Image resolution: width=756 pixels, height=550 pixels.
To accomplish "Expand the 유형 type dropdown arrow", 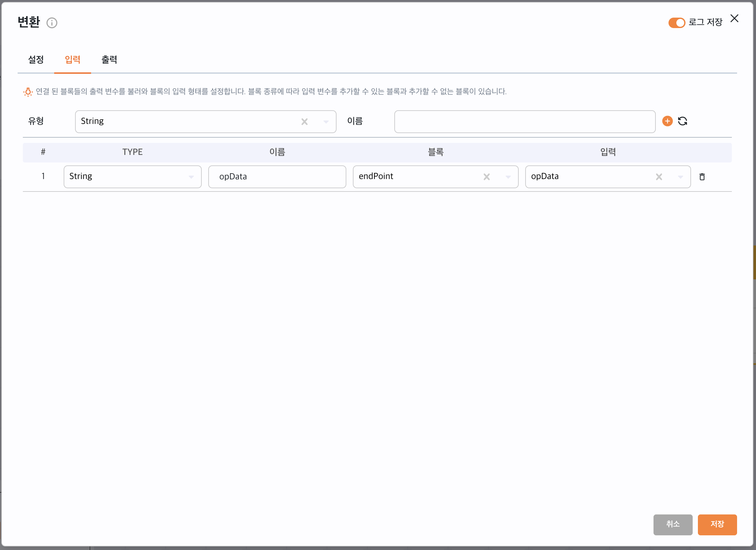I will pos(326,122).
